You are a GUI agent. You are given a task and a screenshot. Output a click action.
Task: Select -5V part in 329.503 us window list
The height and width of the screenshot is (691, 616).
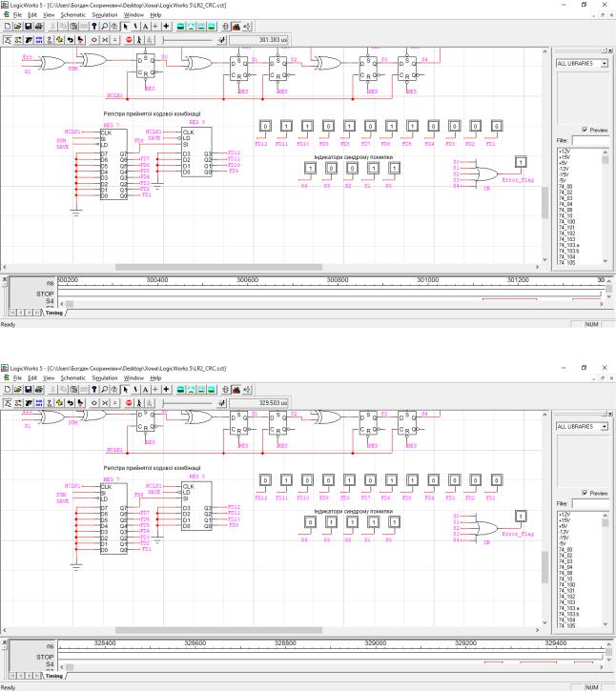click(563, 544)
